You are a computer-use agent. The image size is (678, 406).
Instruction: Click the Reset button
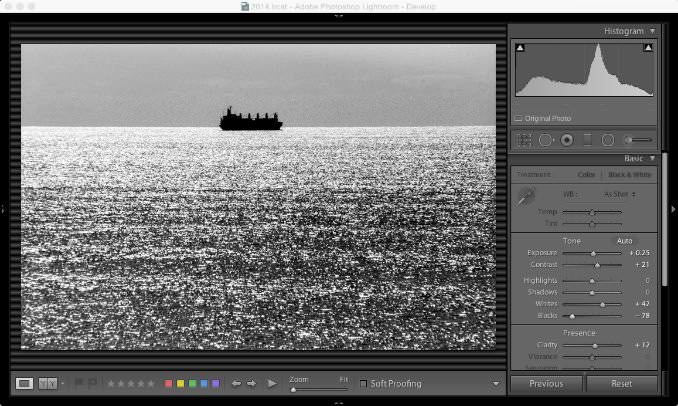pyautogui.click(x=621, y=384)
